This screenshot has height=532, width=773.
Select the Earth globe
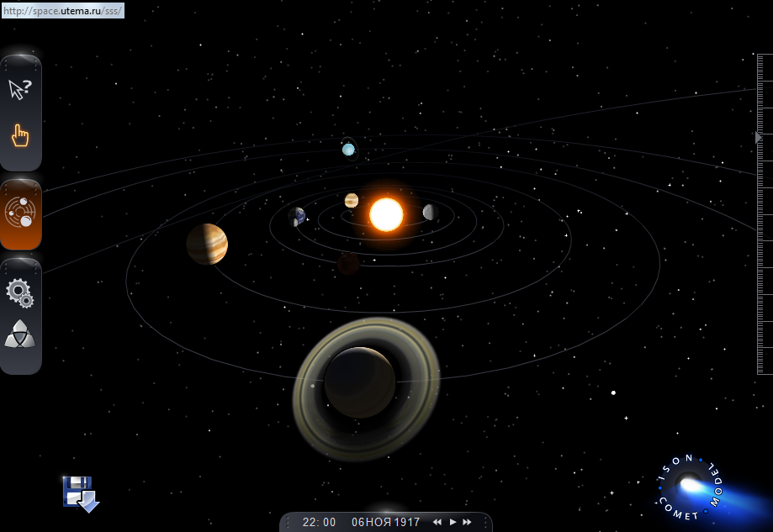click(297, 217)
